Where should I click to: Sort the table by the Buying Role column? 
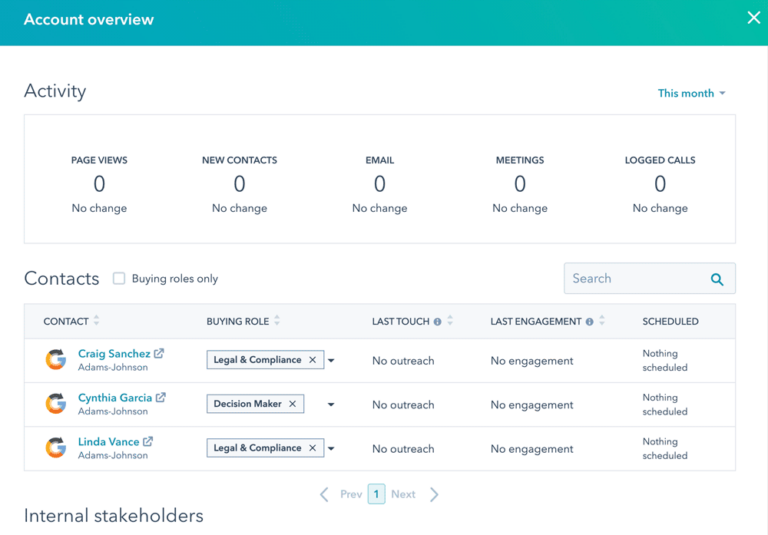(277, 321)
